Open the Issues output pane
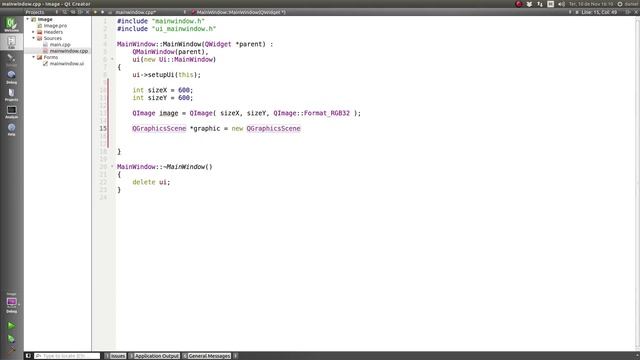The image size is (640, 360). (x=116, y=356)
